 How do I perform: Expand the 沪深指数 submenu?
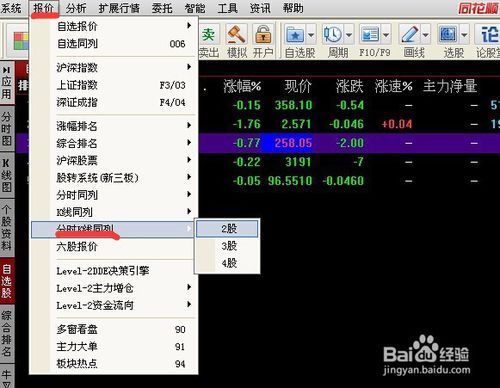pyautogui.click(x=113, y=67)
